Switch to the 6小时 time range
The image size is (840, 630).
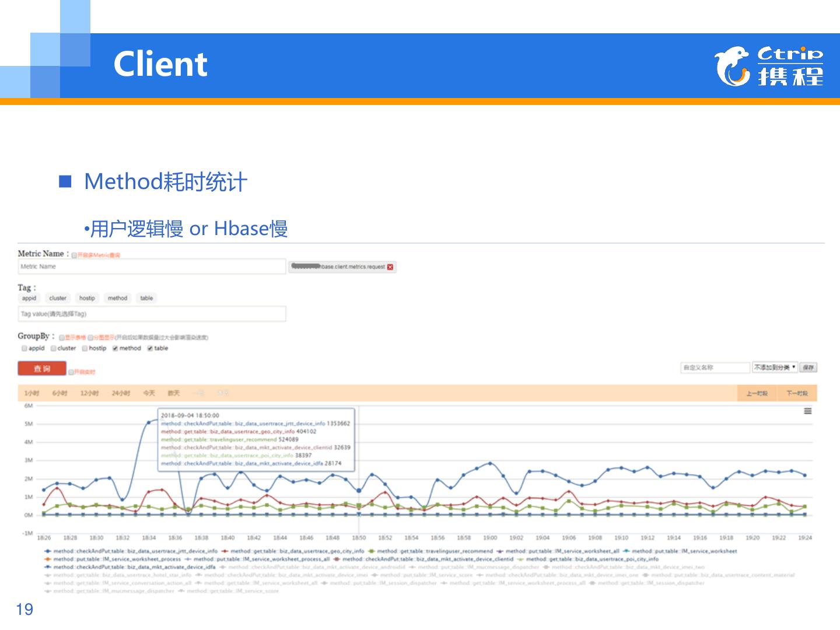(60, 393)
